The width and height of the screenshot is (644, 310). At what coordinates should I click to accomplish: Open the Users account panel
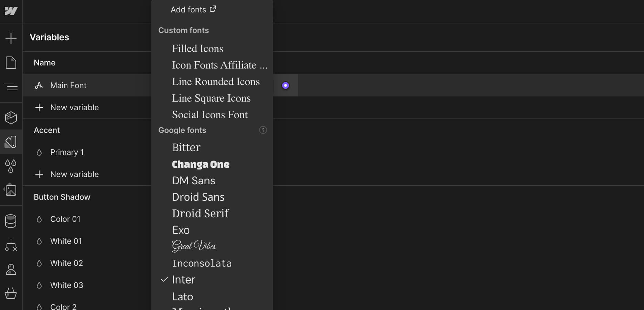(11, 269)
